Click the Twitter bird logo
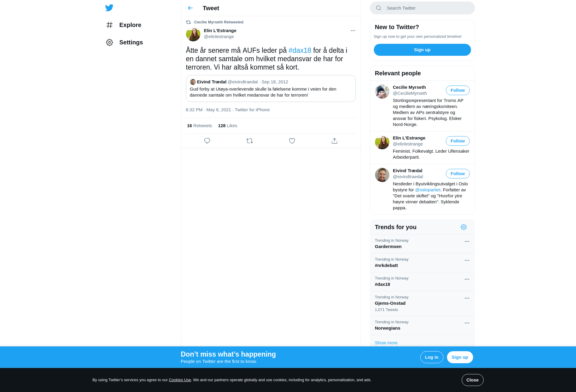 click(x=109, y=8)
